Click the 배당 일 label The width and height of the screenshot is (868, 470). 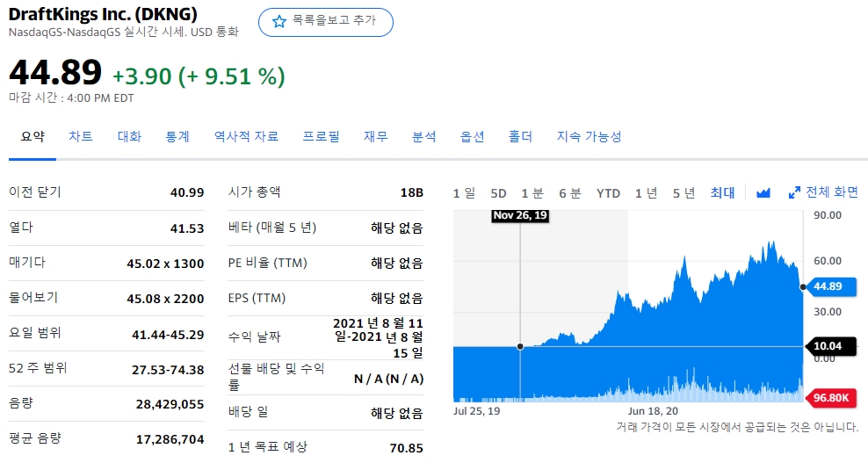248,412
